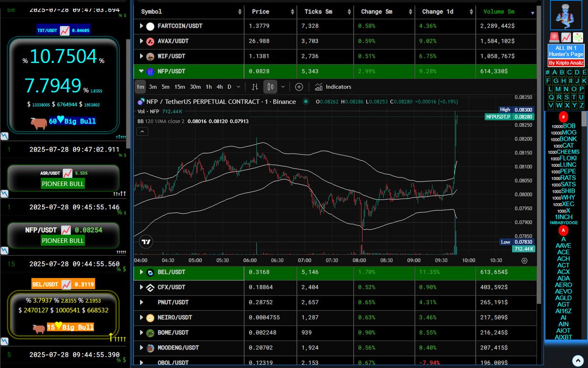Sort table by Symbol column

[189, 11]
